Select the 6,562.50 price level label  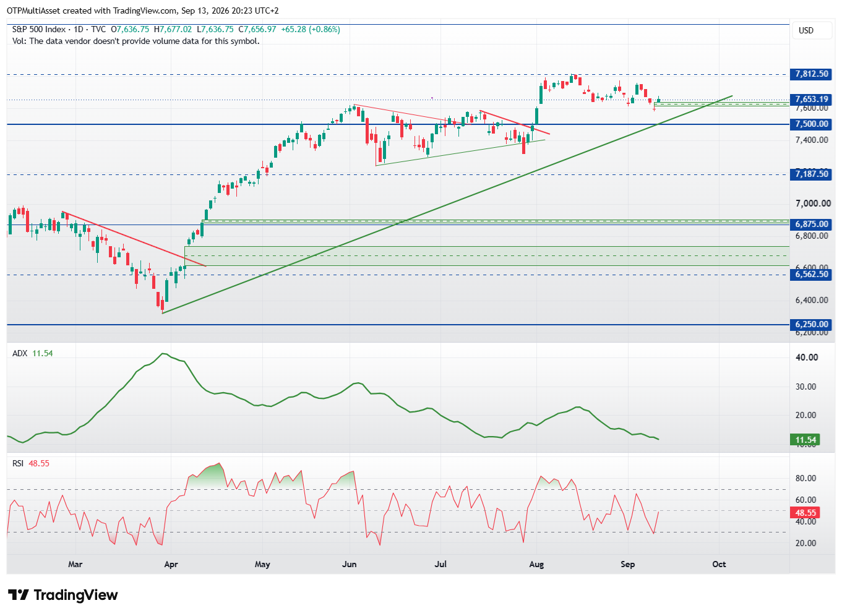coord(811,275)
